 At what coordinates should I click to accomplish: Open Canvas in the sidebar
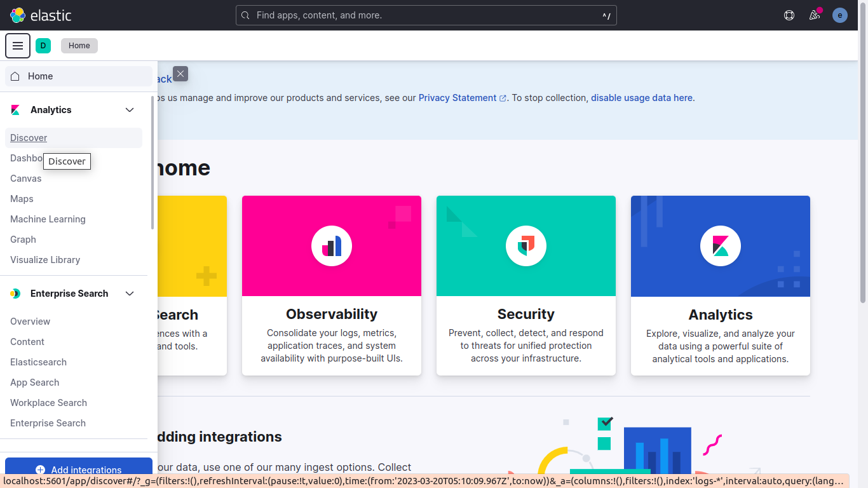click(x=26, y=179)
